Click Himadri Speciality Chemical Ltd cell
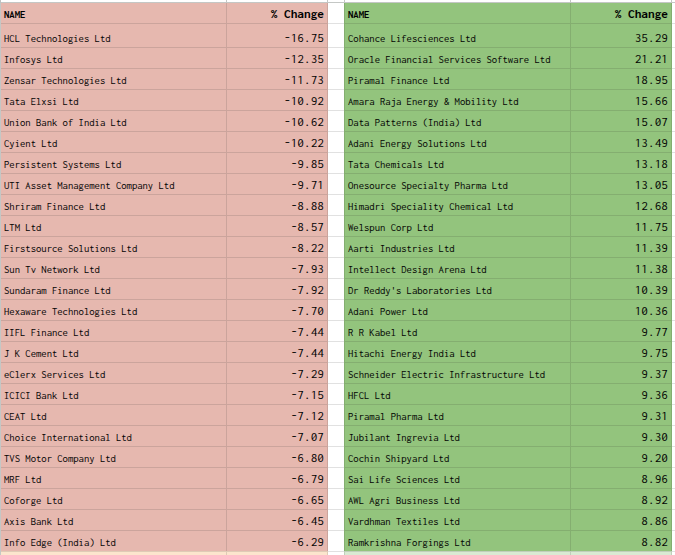The image size is (675, 555). [458, 207]
